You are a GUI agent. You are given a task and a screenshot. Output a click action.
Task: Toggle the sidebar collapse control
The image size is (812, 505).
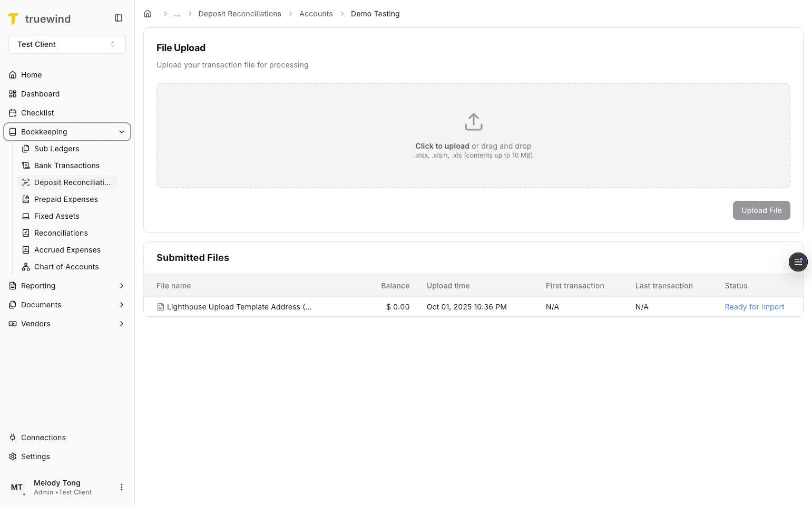[118, 17]
